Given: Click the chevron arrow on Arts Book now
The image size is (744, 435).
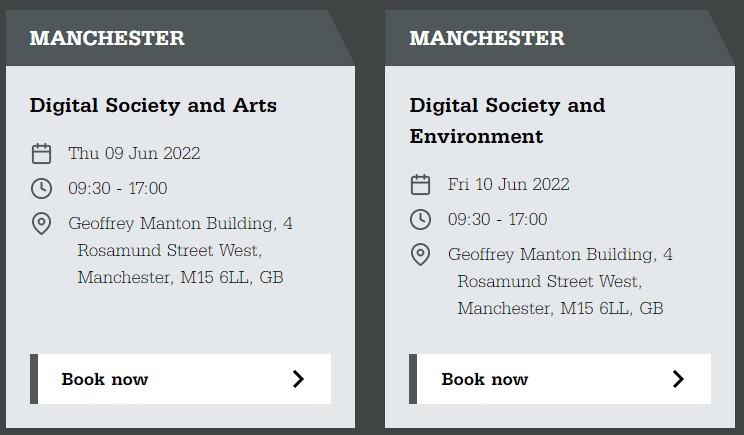Looking at the screenshot, I should [298, 379].
